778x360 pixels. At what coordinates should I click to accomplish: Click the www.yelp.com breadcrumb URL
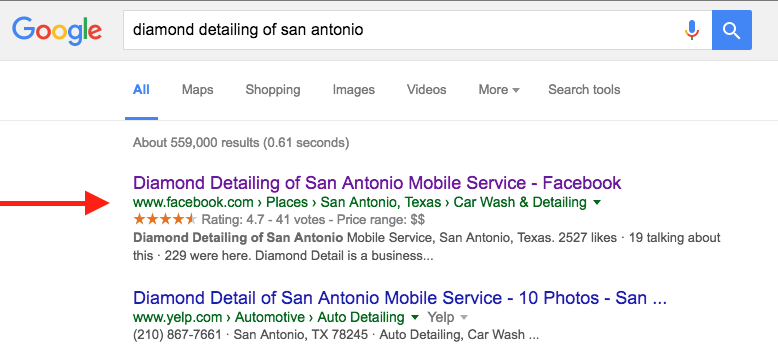(x=177, y=317)
